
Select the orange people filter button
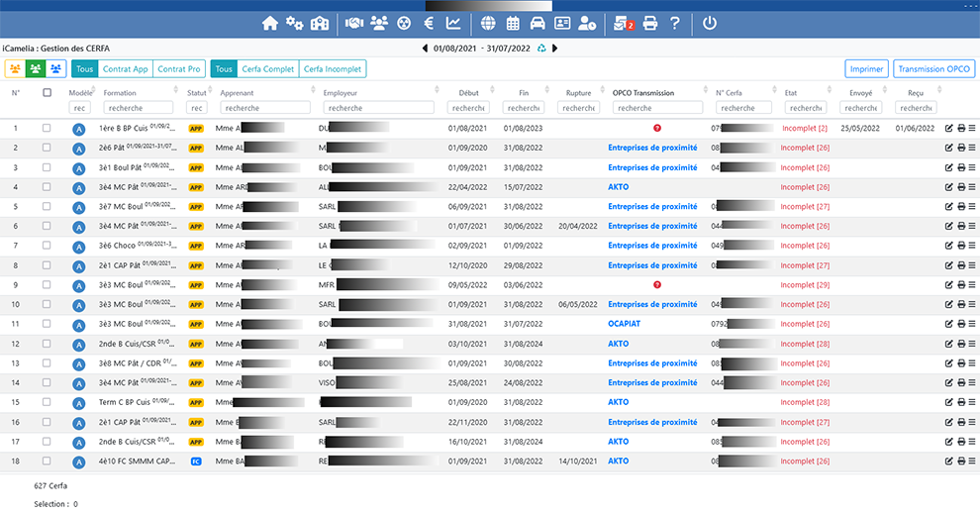pos(15,68)
